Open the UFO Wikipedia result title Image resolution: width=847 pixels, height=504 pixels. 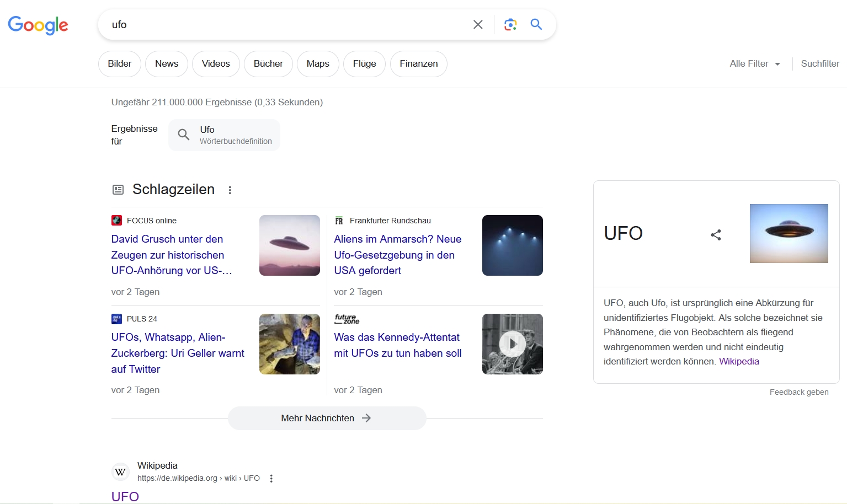[x=125, y=496]
